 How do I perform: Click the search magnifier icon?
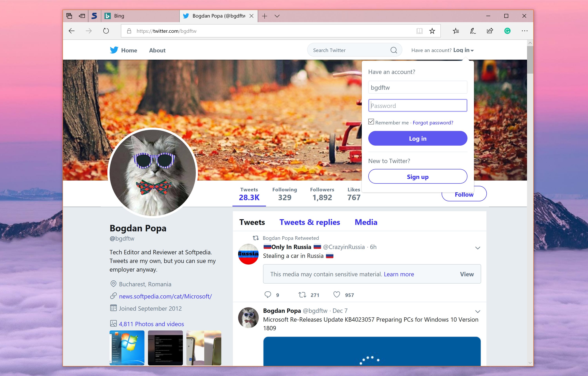point(394,50)
